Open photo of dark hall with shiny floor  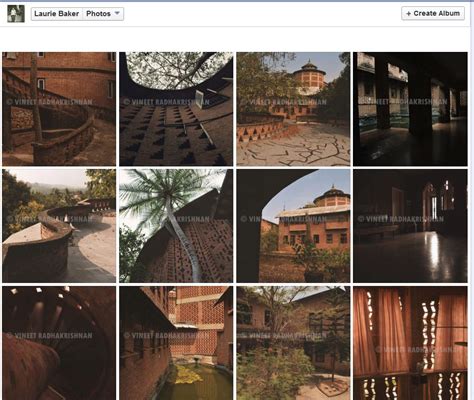(x=410, y=226)
